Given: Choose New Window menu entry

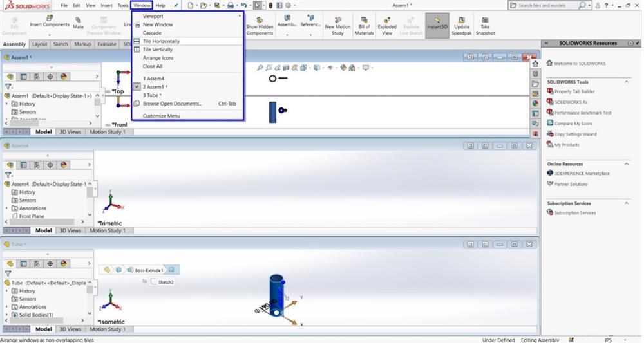Looking at the screenshot, I should pos(187,24).
